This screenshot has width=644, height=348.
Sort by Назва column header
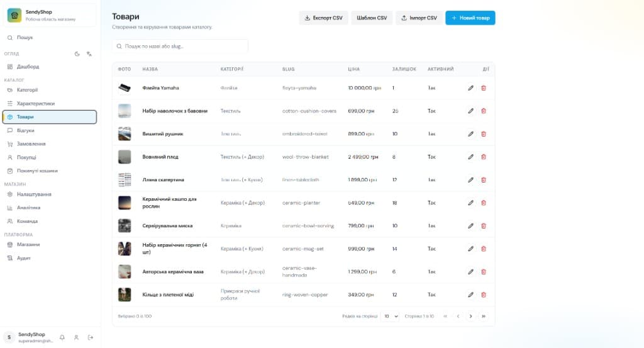(x=150, y=69)
